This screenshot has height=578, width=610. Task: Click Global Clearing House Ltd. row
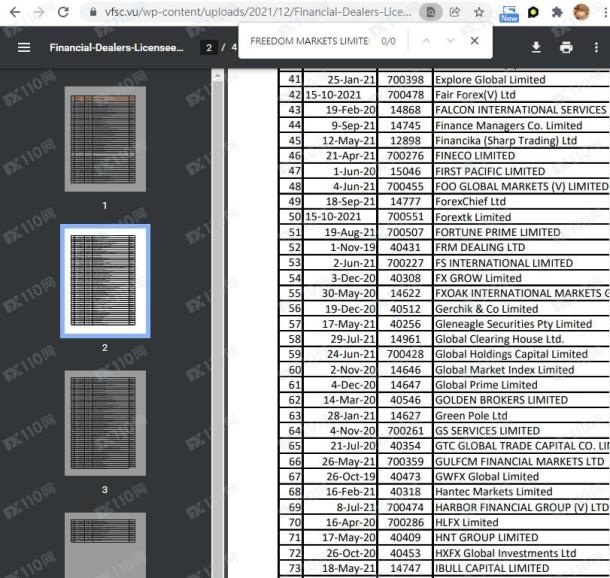pyautogui.click(x=444, y=339)
